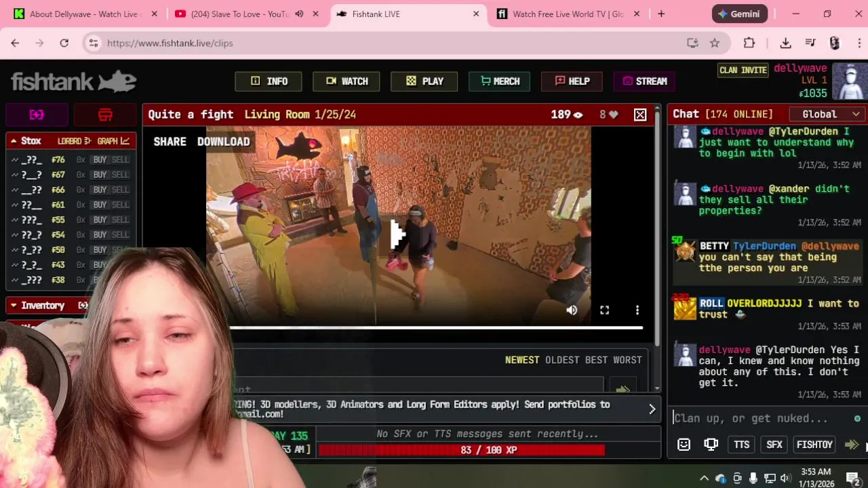
Task: Click SHARE on the clip
Action: [x=170, y=142]
